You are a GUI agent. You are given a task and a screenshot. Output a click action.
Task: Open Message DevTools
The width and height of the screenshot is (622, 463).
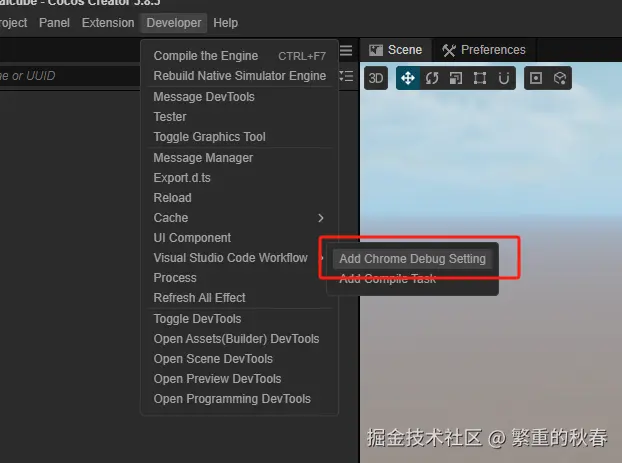tap(240, 97)
